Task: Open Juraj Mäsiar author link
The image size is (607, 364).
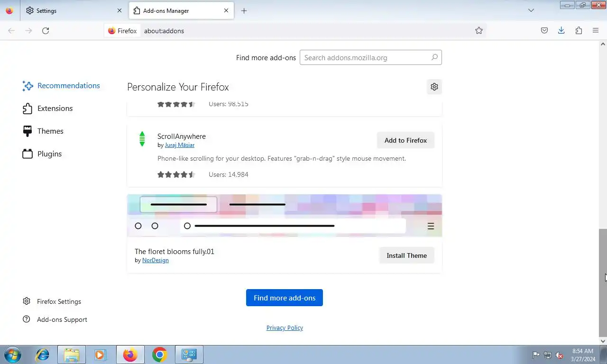Action: click(x=180, y=145)
